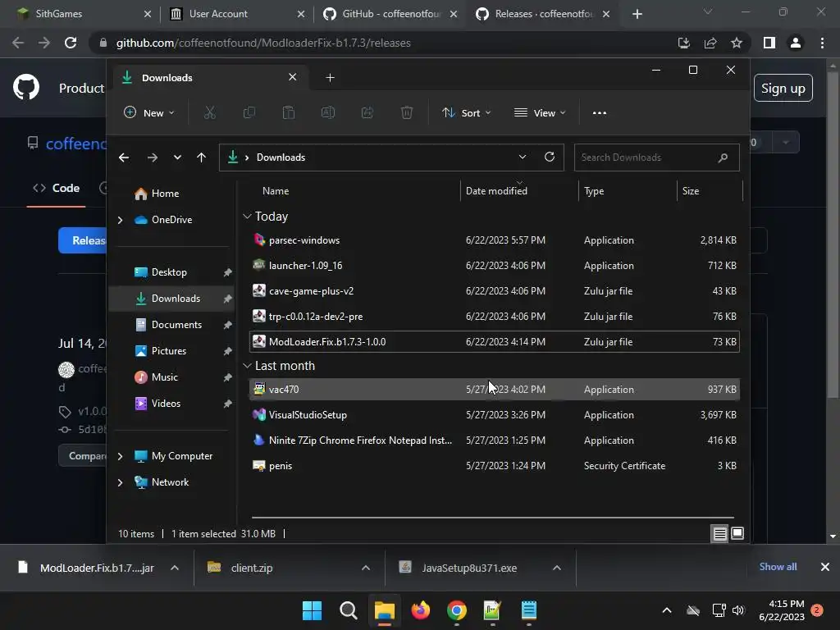This screenshot has width=840, height=630.
Task: Select the Releases browser tab
Action: tap(544, 14)
